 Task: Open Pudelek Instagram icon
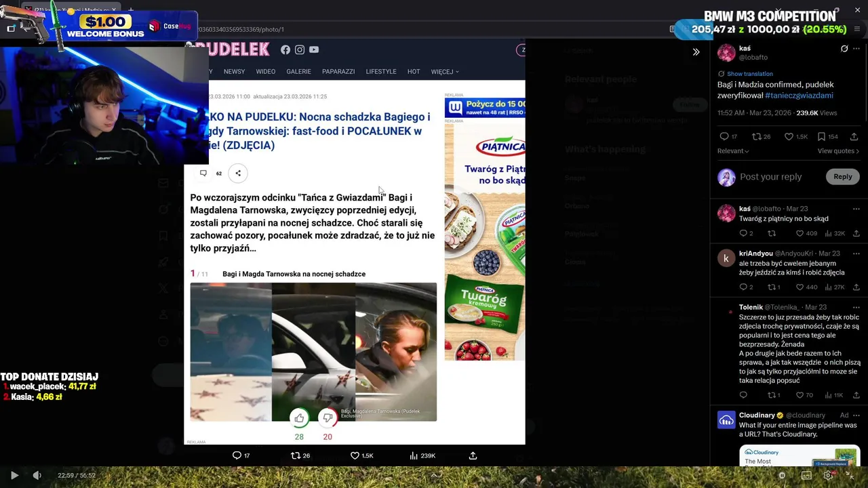coord(300,49)
